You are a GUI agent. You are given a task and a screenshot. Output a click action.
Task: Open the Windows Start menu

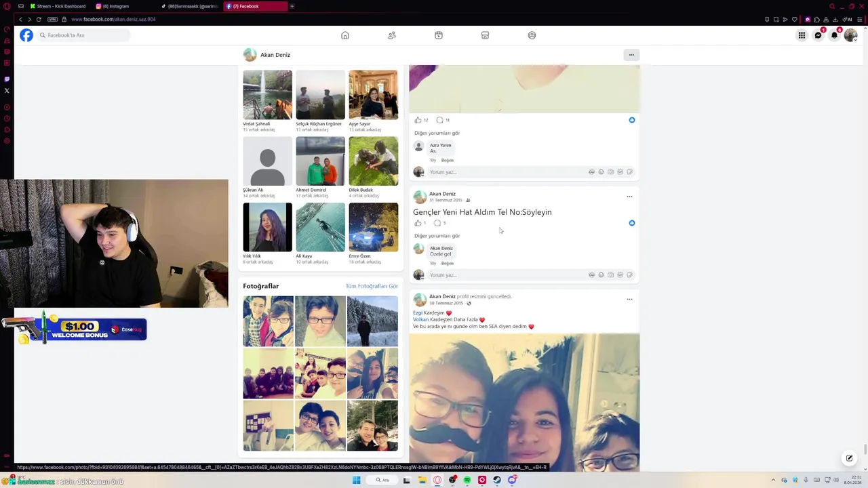point(356,480)
